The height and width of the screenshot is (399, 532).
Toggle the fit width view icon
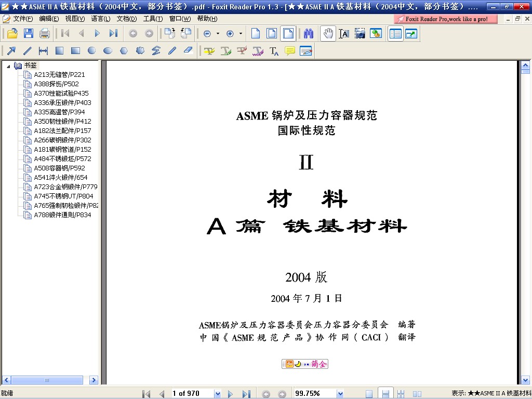288,33
